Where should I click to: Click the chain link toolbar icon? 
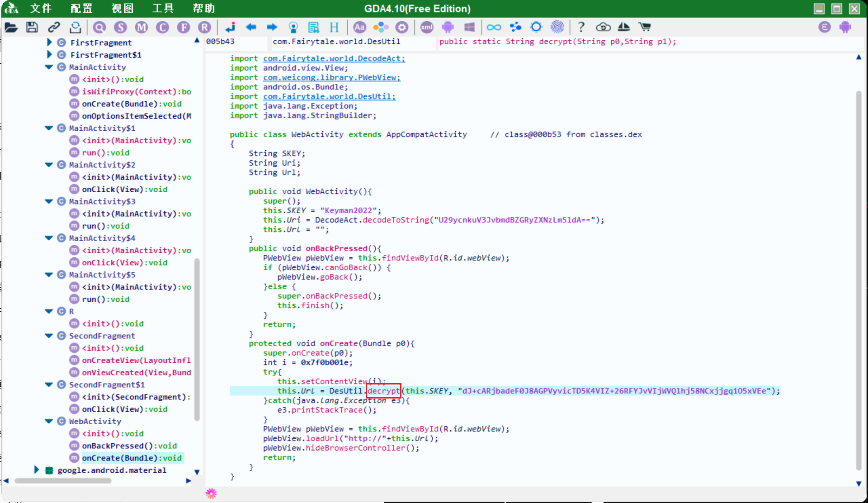click(54, 28)
